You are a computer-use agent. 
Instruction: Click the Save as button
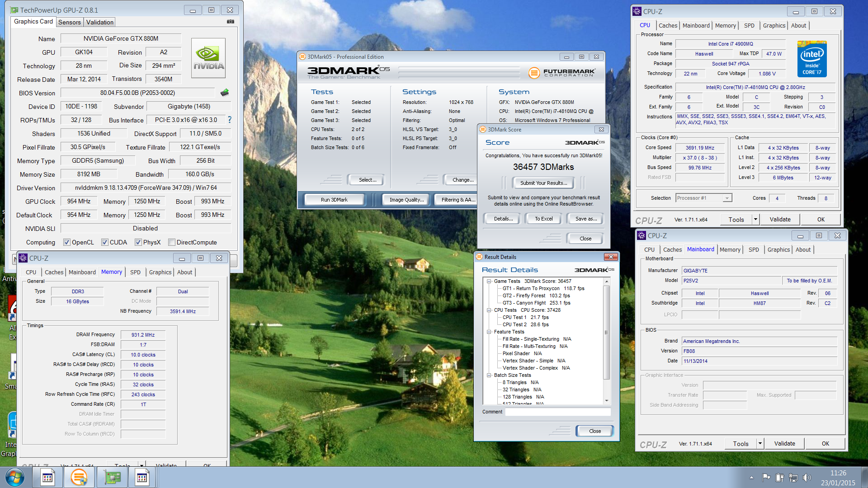coord(586,219)
